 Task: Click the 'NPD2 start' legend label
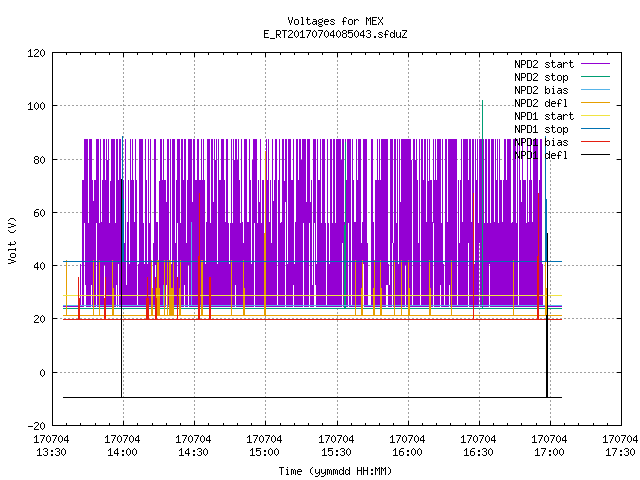pyautogui.click(x=544, y=64)
